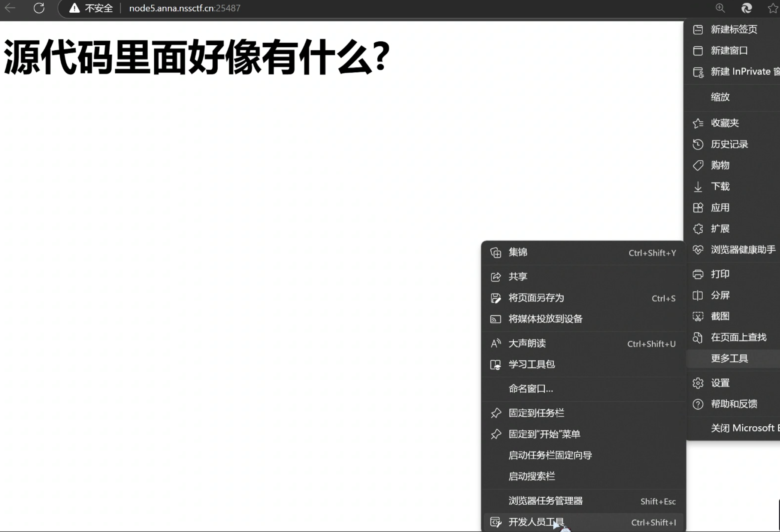The image size is (780, 532).
Task: Start 大声朗读 read aloud
Action: pyautogui.click(x=583, y=344)
